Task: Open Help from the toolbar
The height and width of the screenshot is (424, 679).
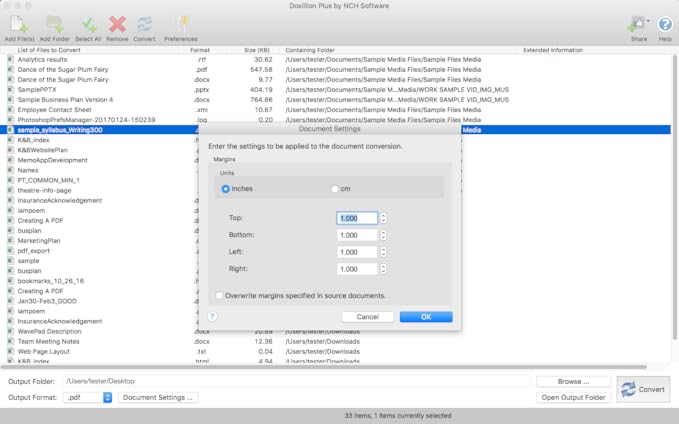Action: coord(665,27)
